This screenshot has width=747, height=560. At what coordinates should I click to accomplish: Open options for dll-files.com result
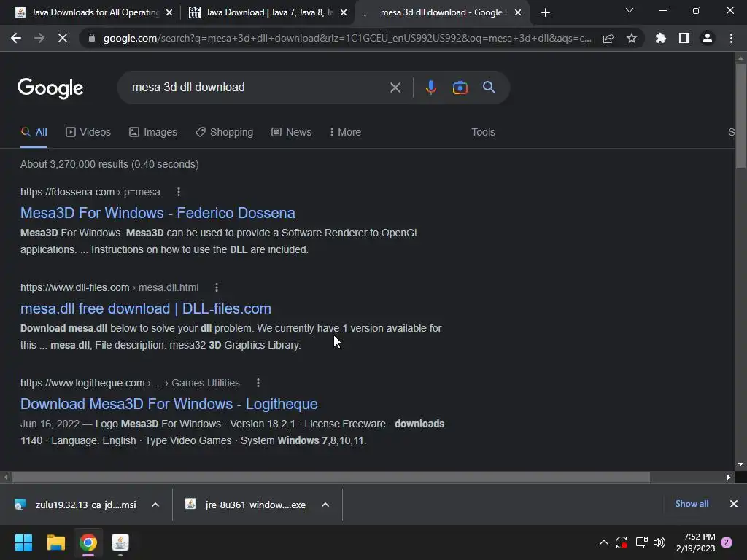click(x=217, y=287)
